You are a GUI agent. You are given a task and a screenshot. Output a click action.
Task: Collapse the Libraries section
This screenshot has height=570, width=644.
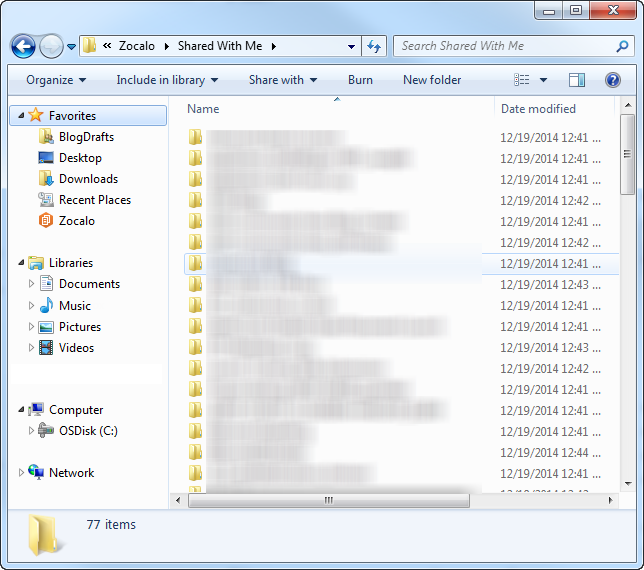pos(21,263)
